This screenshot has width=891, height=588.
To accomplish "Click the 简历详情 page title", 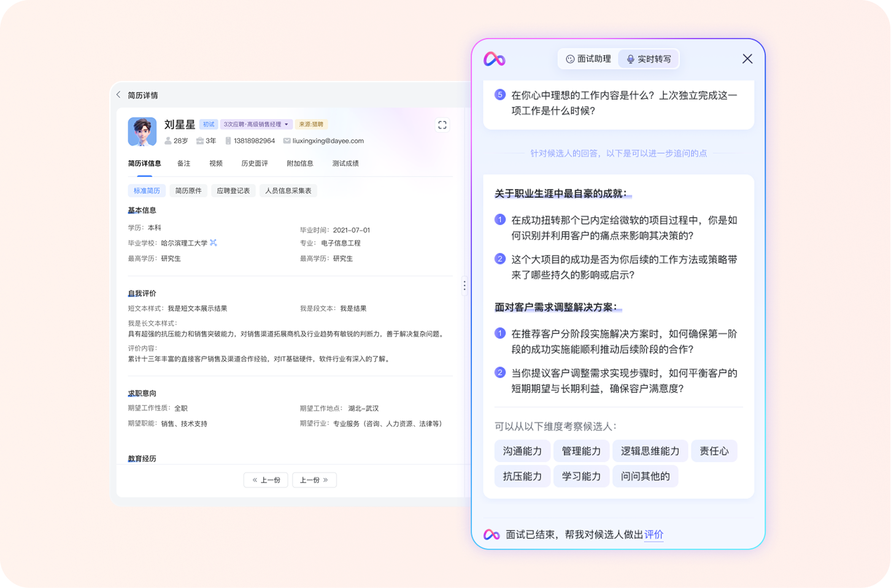I will [x=143, y=95].
